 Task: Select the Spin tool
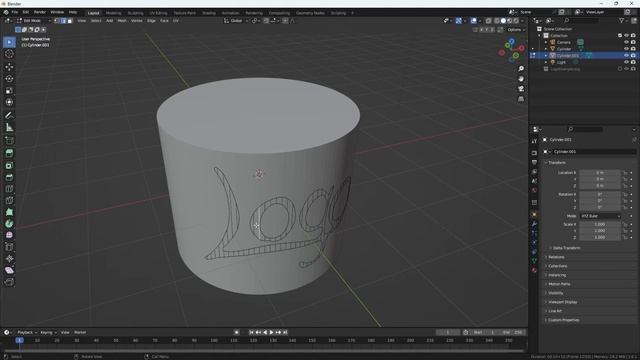click(x=9, y=224)
